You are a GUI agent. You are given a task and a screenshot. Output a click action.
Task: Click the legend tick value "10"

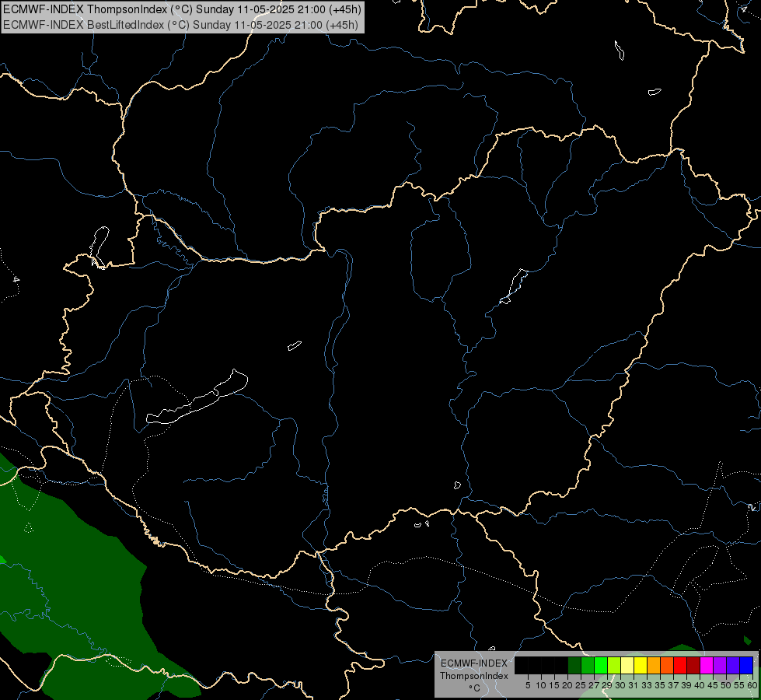pos(541,685)
